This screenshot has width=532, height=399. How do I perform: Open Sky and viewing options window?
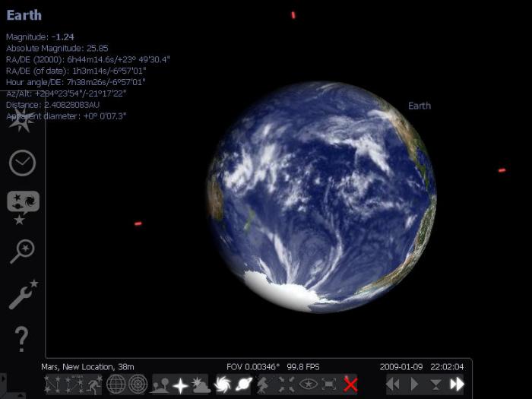pos(23,207)
